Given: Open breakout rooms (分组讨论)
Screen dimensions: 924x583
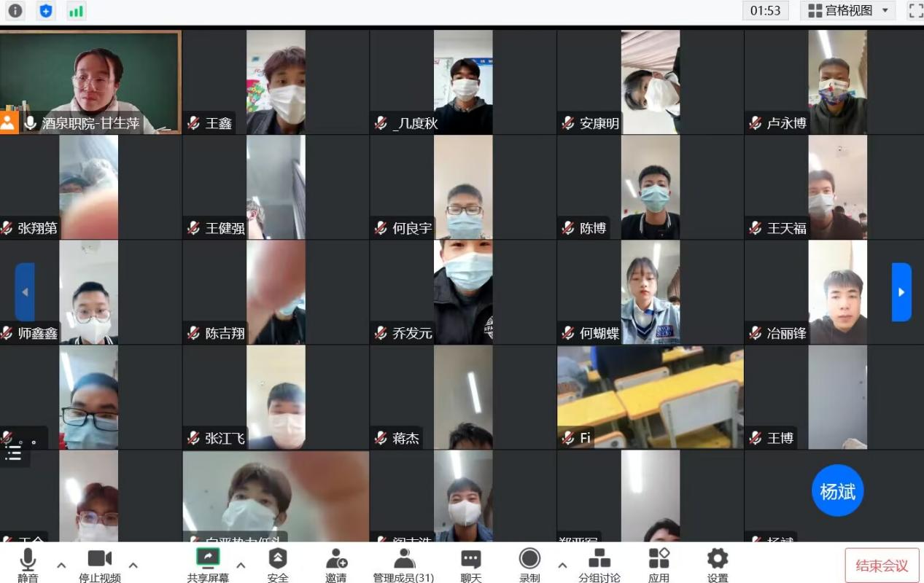Looking at the screenshot, I should click(599, 565).
